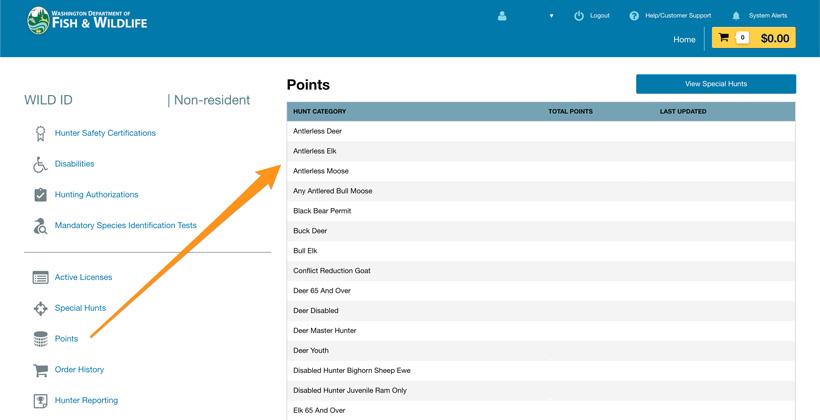Open the user profile icon menu
The image size is (820, 420).
[502, 16]
